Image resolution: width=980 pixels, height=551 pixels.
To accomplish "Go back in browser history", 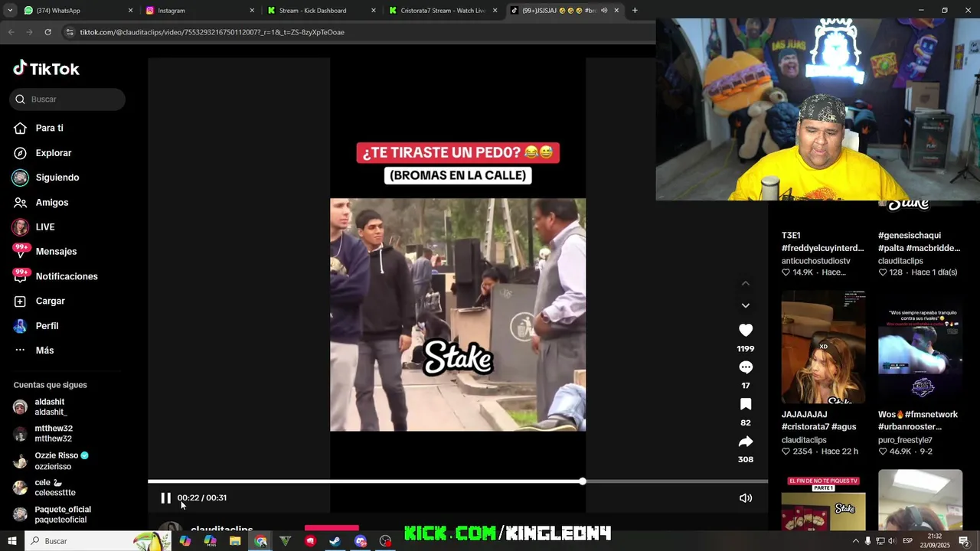I will [x=11, y=32].
